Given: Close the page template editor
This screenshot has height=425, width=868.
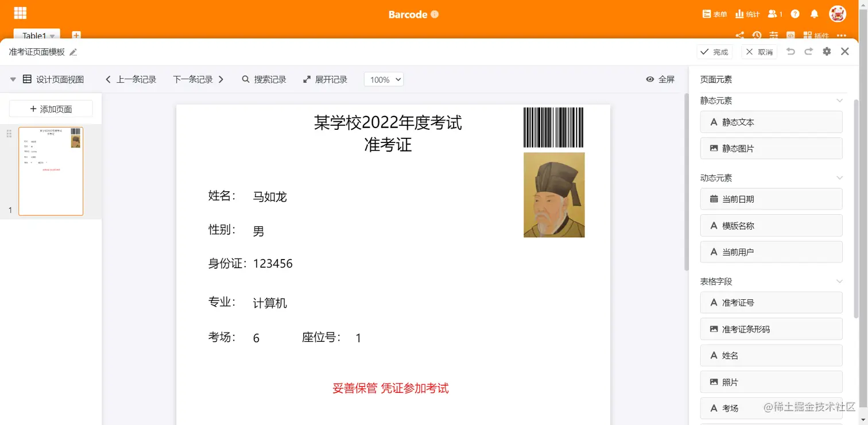Looking at the screenshot, I should point(845,52).
